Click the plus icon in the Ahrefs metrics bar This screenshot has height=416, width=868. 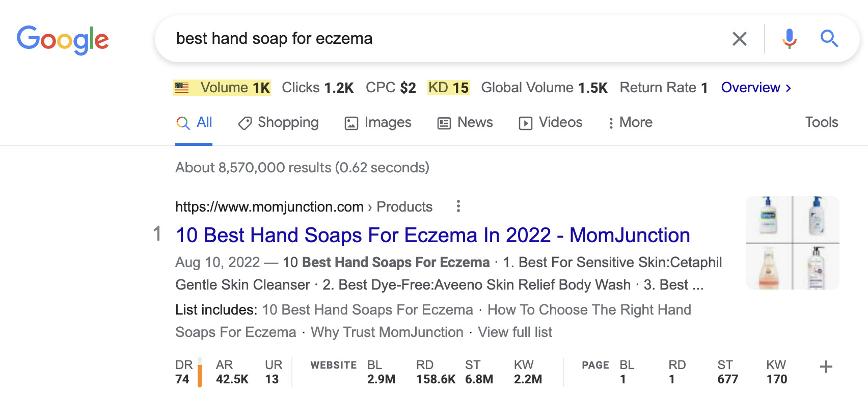click(x=825, y=366)
